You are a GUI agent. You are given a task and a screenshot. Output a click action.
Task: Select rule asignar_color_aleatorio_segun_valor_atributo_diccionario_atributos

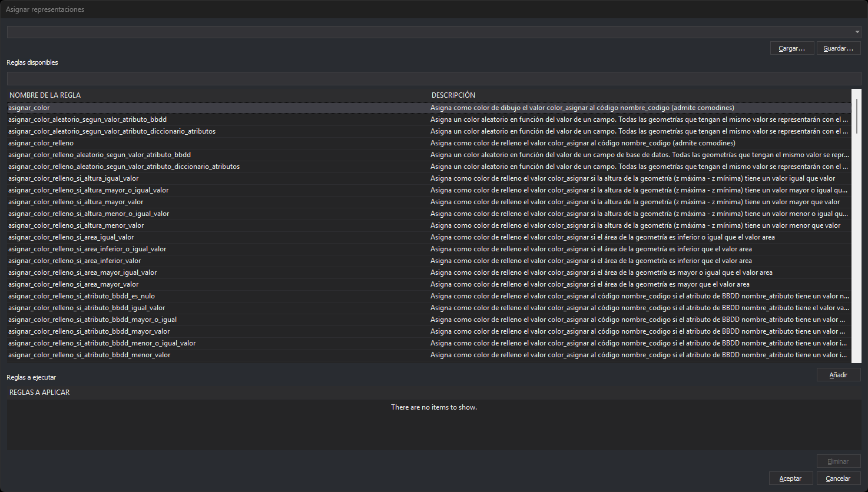429,131
